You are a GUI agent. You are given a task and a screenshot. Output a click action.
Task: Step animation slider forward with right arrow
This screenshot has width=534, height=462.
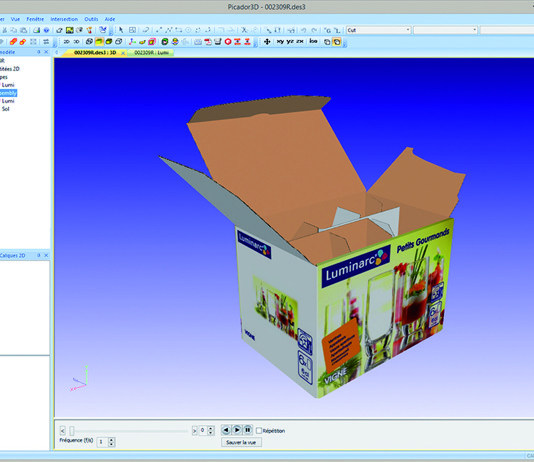tap(194, 431)
